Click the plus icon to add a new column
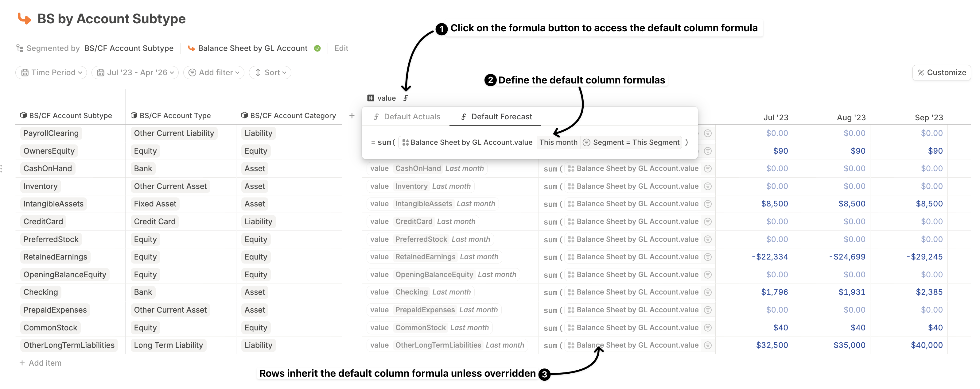Viewport: 980px width, 389px height. [352, 116]
